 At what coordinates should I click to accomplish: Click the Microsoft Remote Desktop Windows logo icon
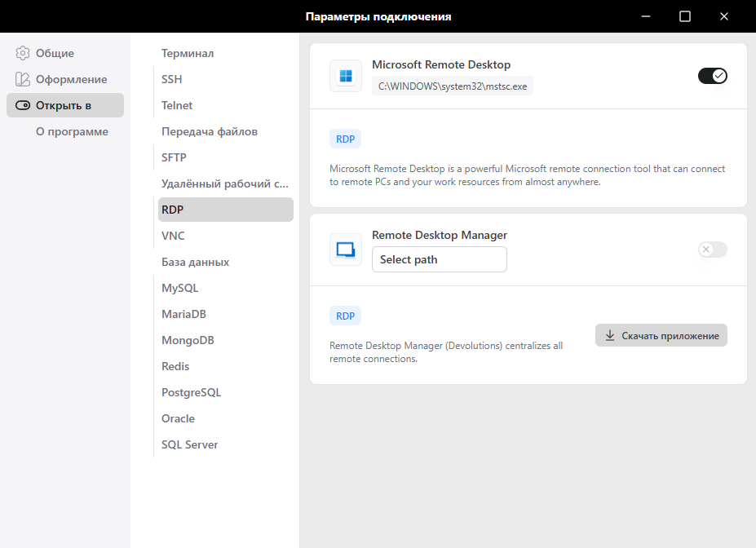[x=346, y=76]
